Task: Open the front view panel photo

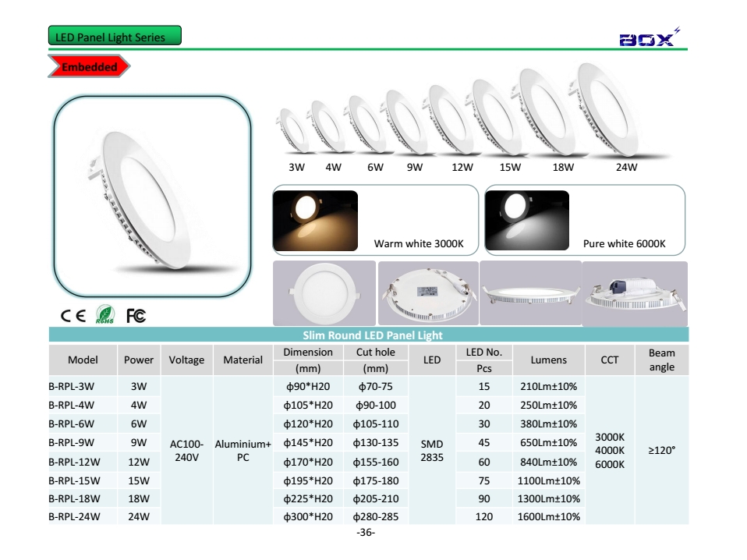Action: 324,293
